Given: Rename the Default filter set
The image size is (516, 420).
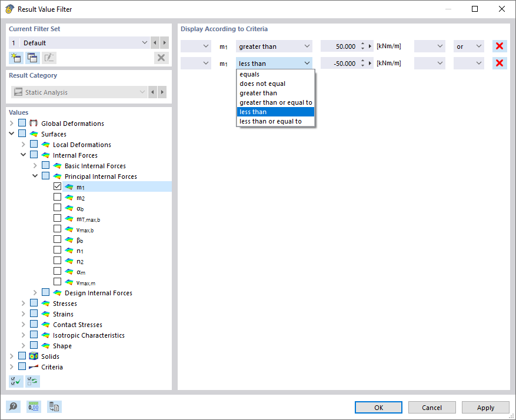Looking at the screenshot, I should (x=49, y=57).
